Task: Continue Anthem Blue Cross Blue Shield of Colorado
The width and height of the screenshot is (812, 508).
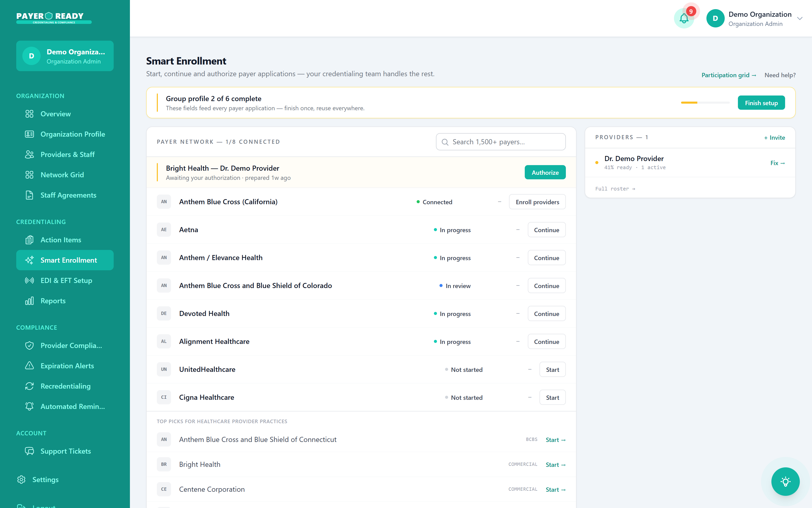Action: 547,285
